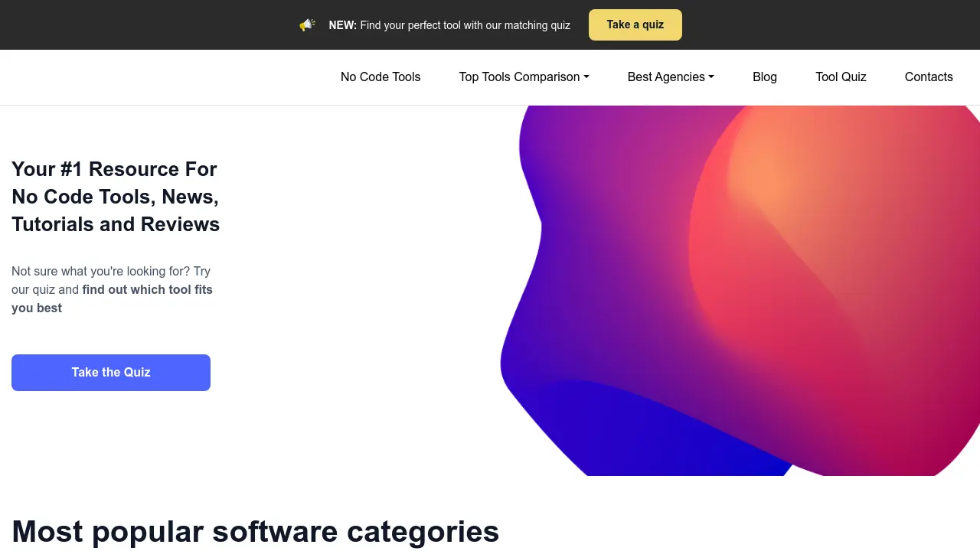Click the "Your #1 Resource For No Code Tools" headline
980x551 pixels.
(x=116, y=197)
